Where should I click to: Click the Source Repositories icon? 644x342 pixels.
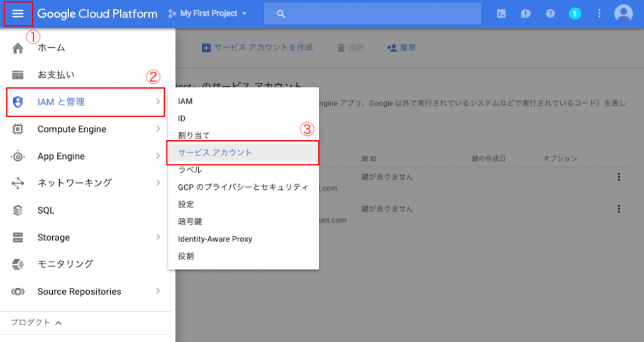[18, 292]
